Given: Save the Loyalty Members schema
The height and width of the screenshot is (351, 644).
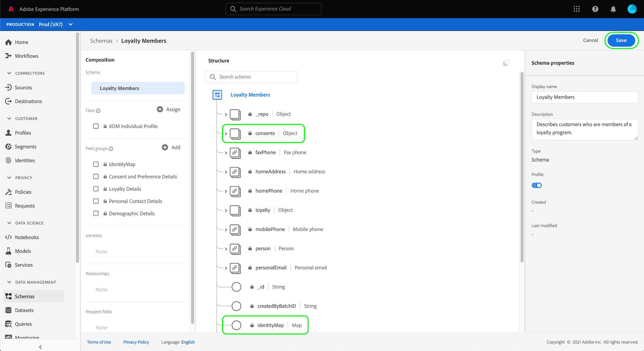Looking at the screenshot, I should click(x=621, y=40).
